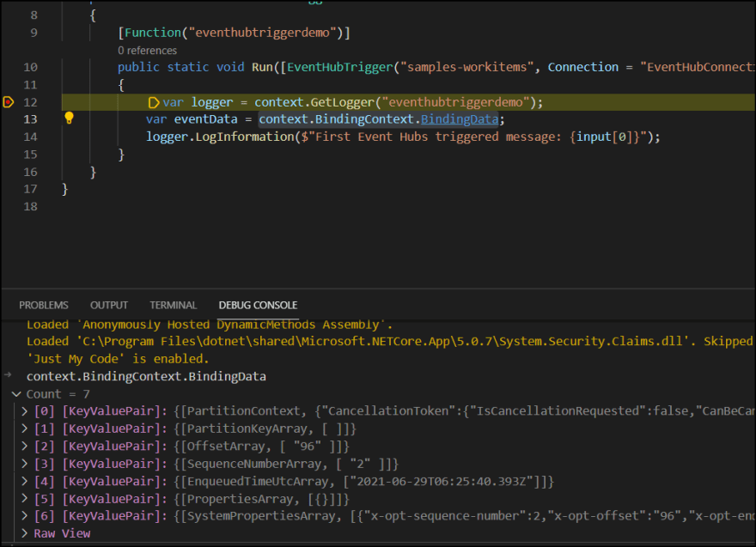756x547 pixels.
Task: Open the PROBLEMS panel tab
Action: coord(44,305)
